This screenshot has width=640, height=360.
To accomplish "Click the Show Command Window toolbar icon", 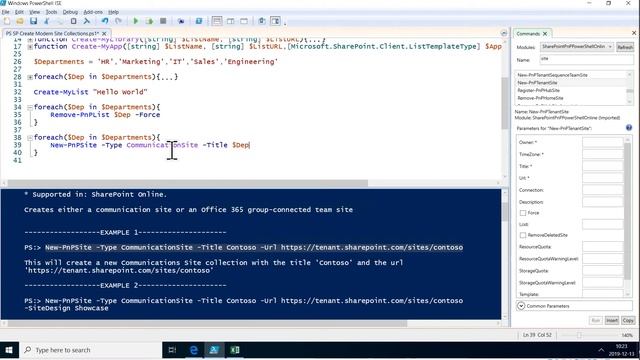I will [x=262, y=21].
